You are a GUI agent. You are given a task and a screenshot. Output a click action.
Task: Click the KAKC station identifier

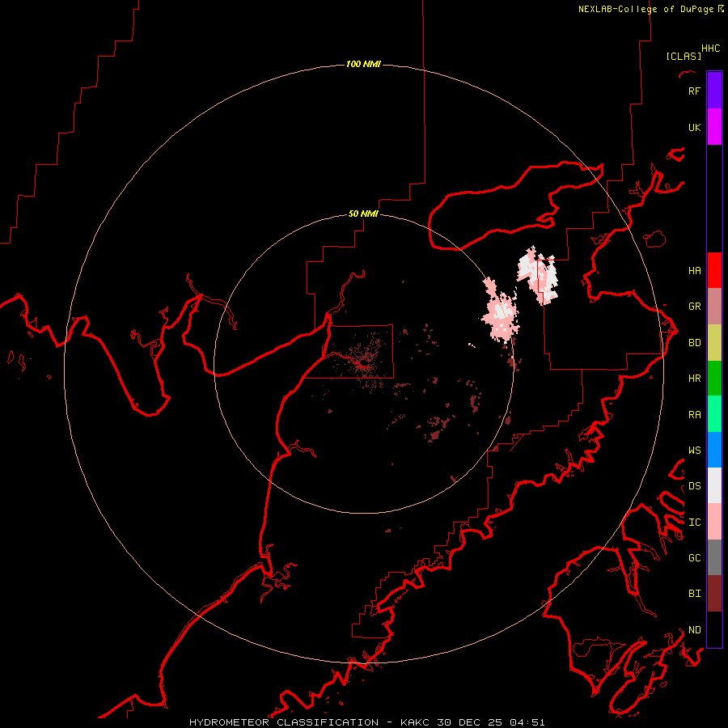[415, 722]
